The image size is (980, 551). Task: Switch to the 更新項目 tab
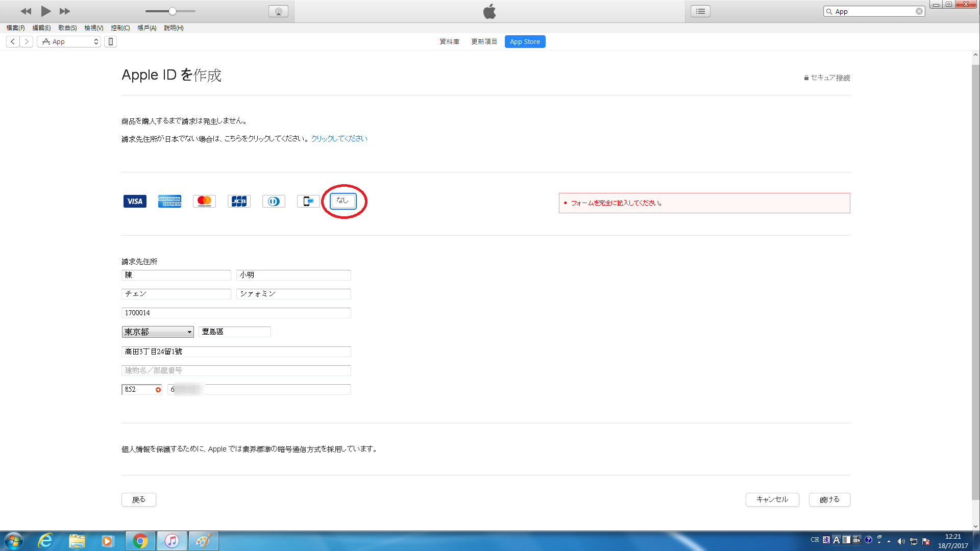click(x=484, y=42)
